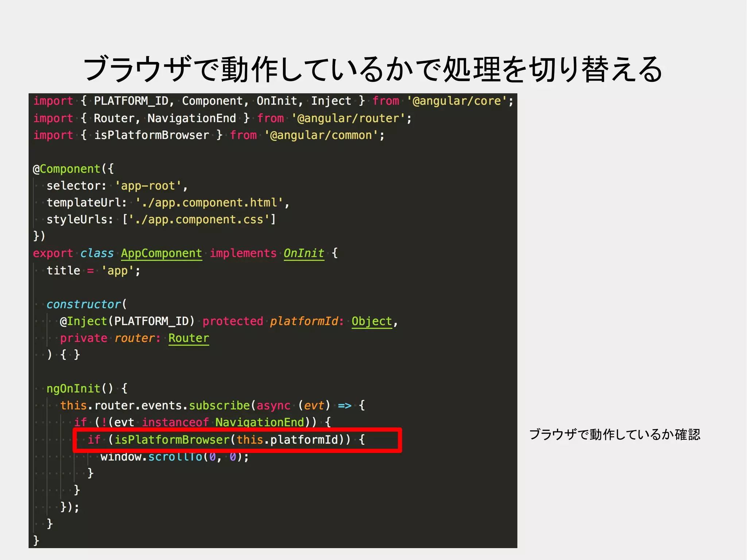747x560 pixels.
Task: Click the AppComponent class name
Action: (162, 254)
